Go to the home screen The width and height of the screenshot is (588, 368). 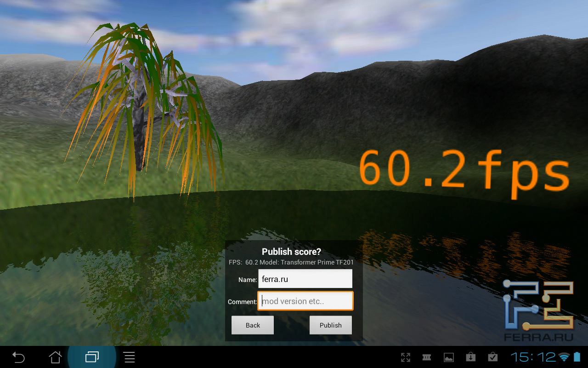tap(55, 357)
